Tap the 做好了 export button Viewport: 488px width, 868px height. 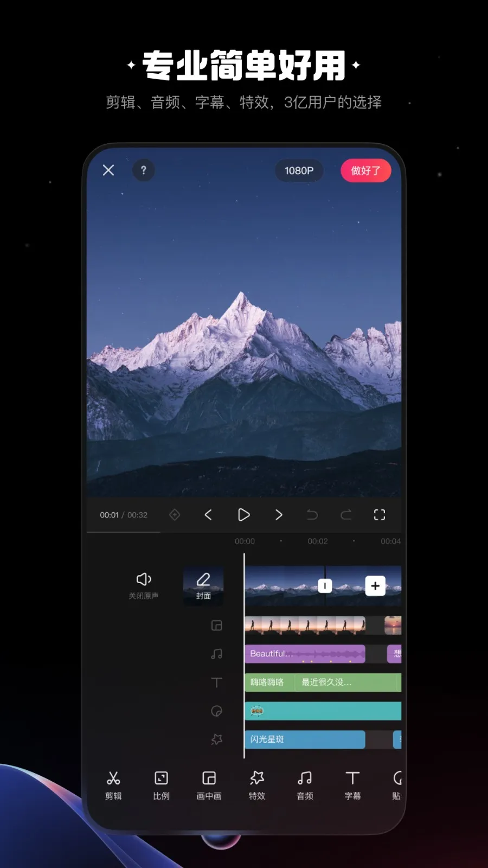(365, 170)
